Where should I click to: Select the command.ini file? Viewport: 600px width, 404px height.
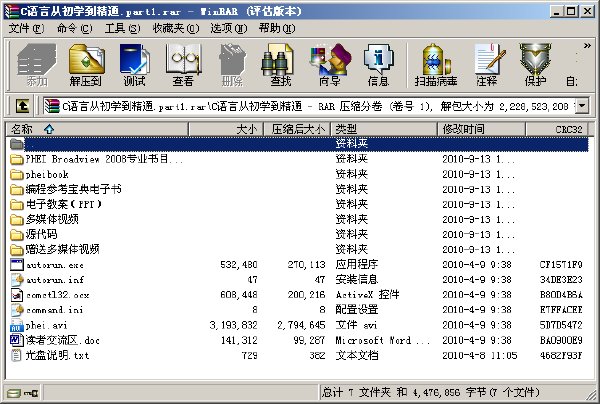click(55, 310)
